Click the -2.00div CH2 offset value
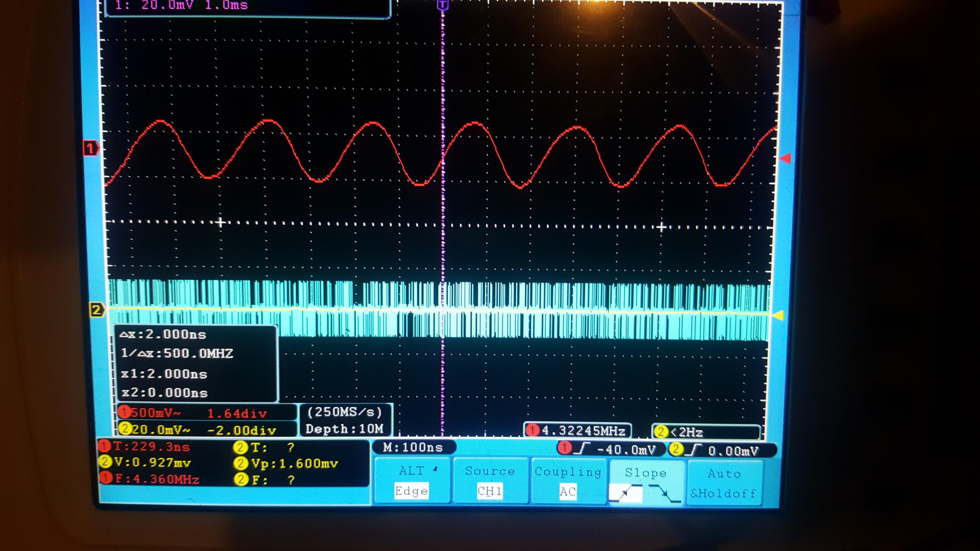Screen dimensions: 980x551 (241, 431)
